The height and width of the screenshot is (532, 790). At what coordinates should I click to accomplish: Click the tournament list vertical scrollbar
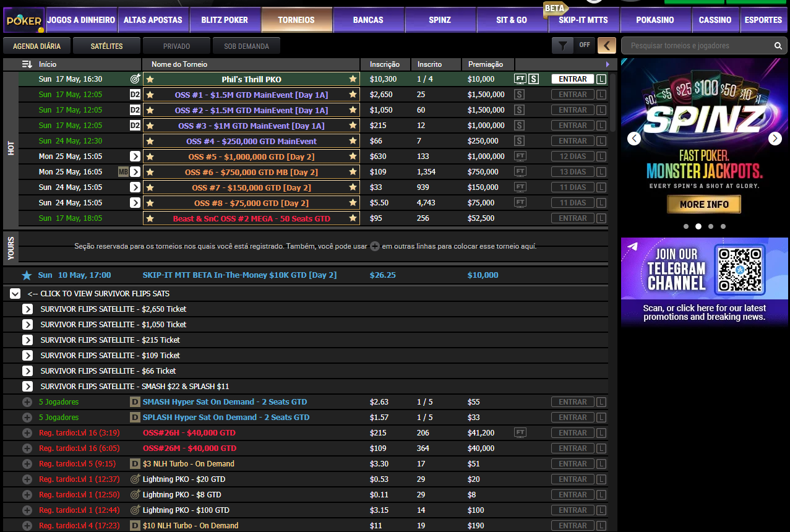613,102
